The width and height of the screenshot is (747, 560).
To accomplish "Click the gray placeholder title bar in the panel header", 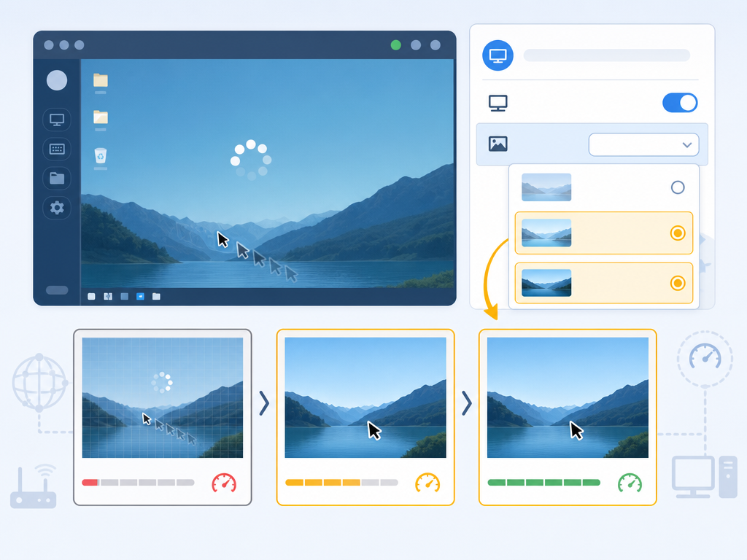I will 606,55.
